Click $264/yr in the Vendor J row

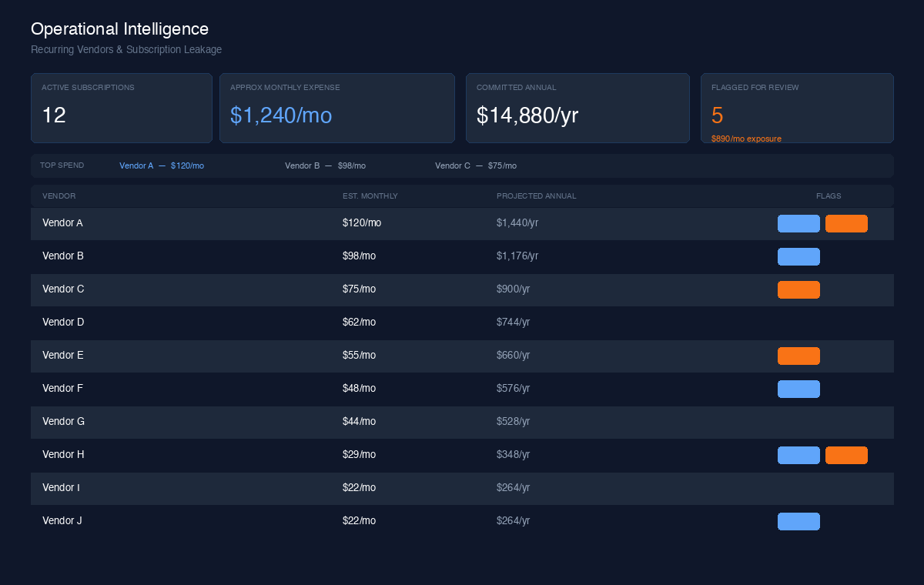click(x=514, y=521)
